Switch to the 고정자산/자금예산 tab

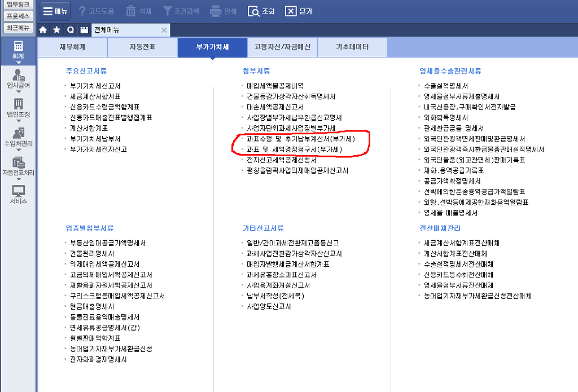coord(282,47)
